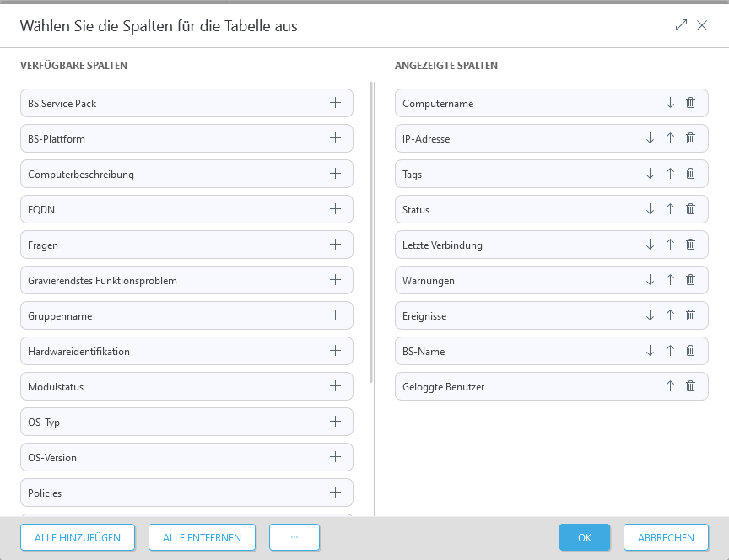The width and height of the screenshot is (729, 560).
Task: Expand dialog to full size
Action: (x=681, y=25)
